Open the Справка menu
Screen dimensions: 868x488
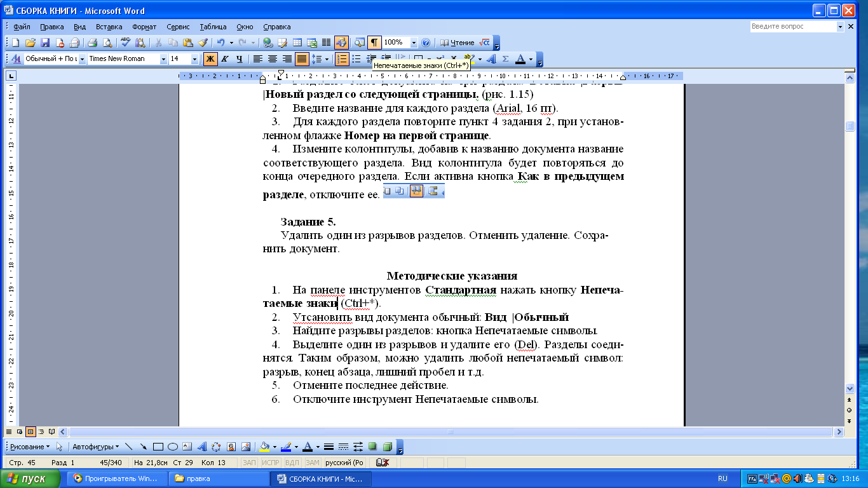276,27
